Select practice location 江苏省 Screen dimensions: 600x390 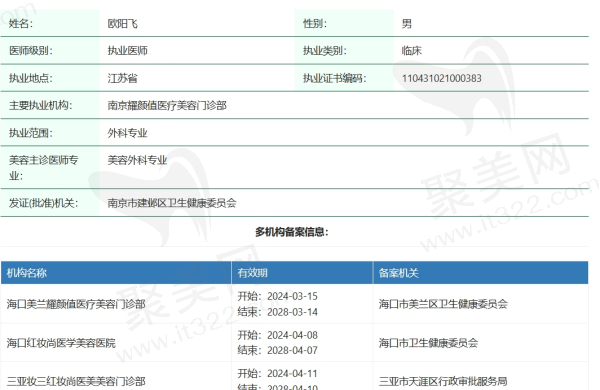[122, 78]
